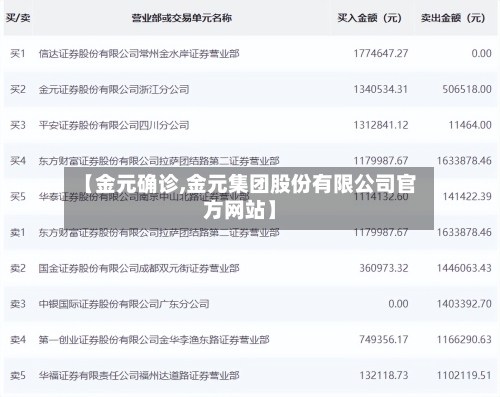Click buy amount 360973.32

coord(384,268)
